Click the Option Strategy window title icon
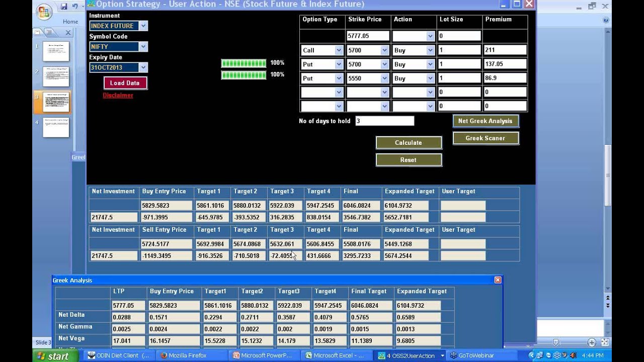The image size is (644, 362). [91, 4]
